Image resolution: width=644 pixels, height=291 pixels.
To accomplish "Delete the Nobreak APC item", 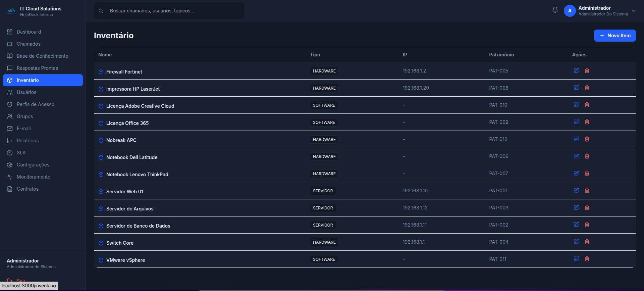I will 587,139.
